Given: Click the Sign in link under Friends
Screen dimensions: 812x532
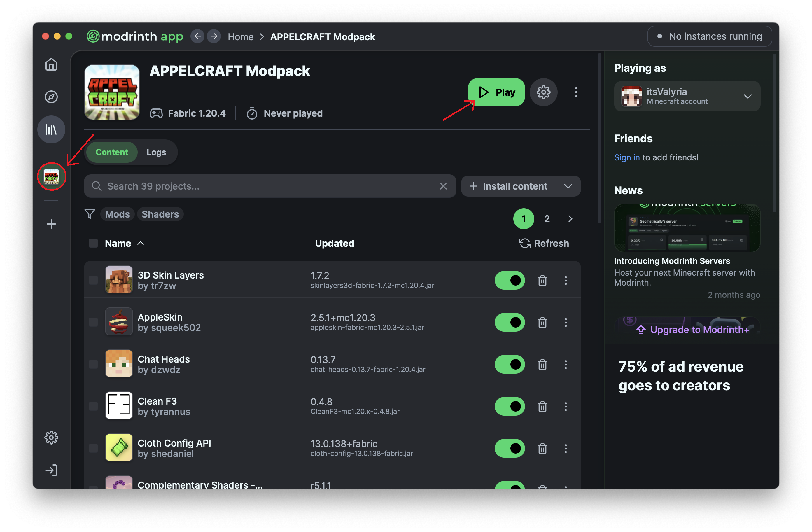Looking at the screenshot, I should 626,157.
